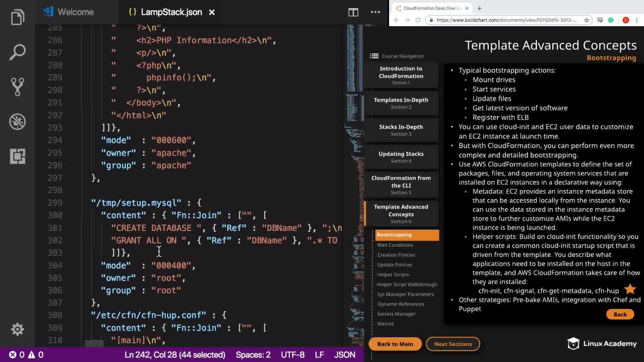The height and width of the screenshot is (362, 644).
Task: Open the Debug icon in activity bar
Action: 17,121
